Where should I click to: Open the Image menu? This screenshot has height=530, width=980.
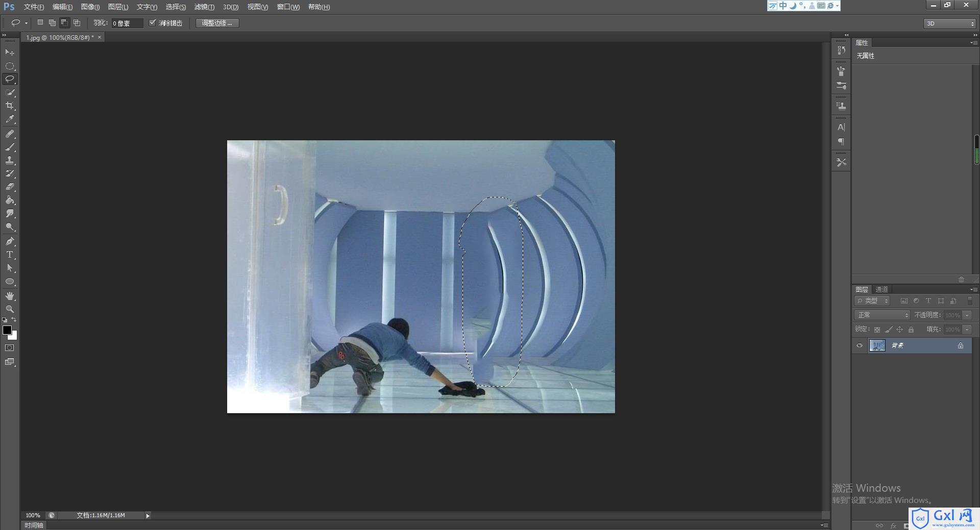(90, 7)
